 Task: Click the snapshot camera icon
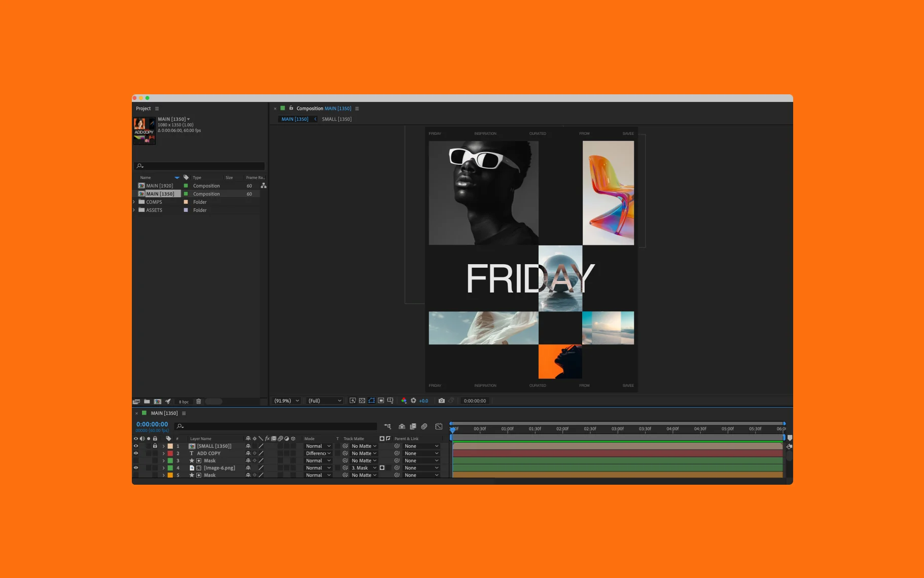(x=441, y=401)
